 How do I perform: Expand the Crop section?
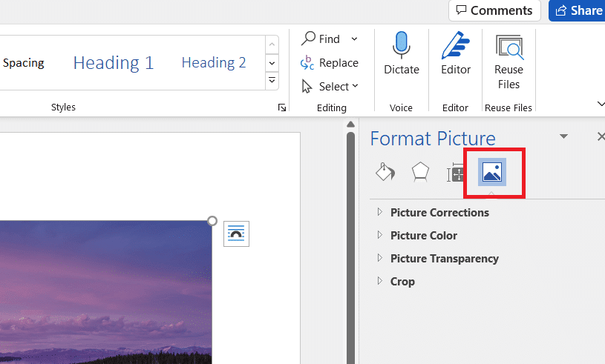[402, 282]
